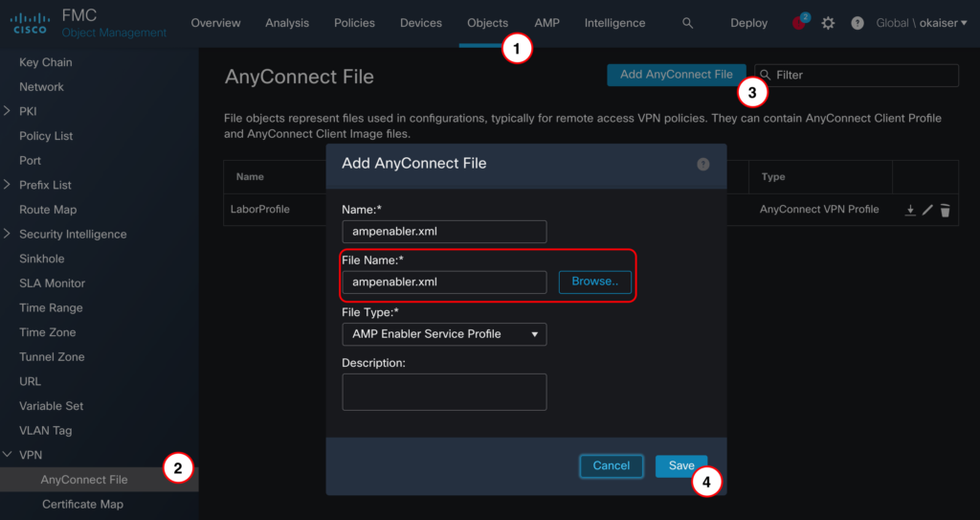Collapse the VPN tree node
The height and width of the screenshot is (520, 980).
click(8, 454)
